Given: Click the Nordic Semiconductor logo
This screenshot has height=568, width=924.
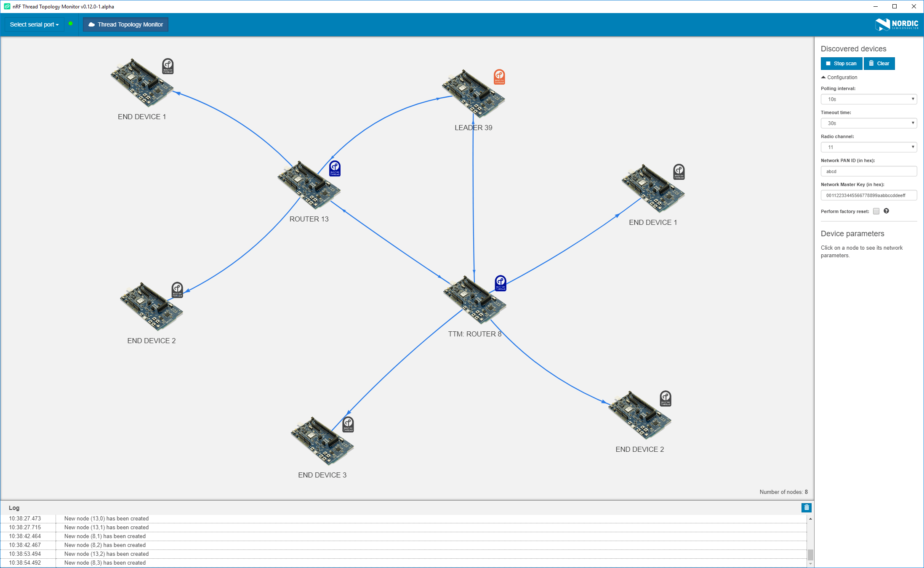Looking at the screenshot, I should coord(893,24).
